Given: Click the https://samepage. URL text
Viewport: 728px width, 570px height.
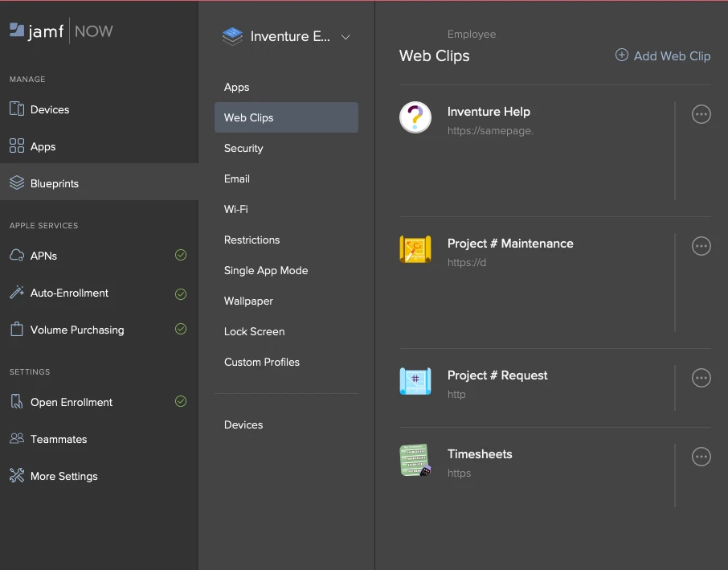Looking at the screenshot, I should (x=490, y=131).
